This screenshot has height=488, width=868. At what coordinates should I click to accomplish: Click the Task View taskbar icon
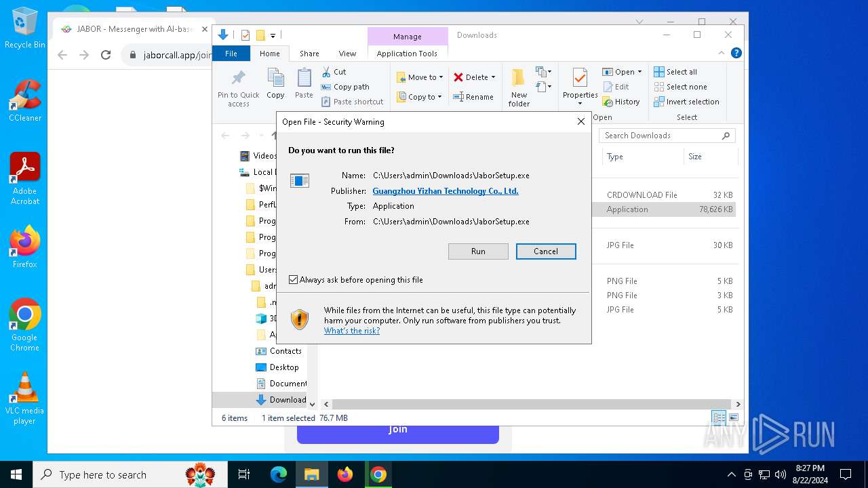[x=244, y=474]
